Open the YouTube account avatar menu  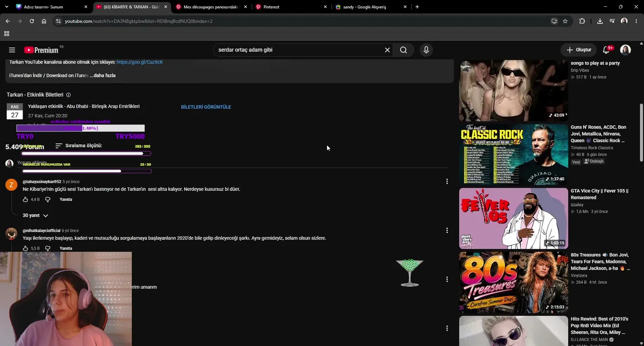tap(625, 50)
